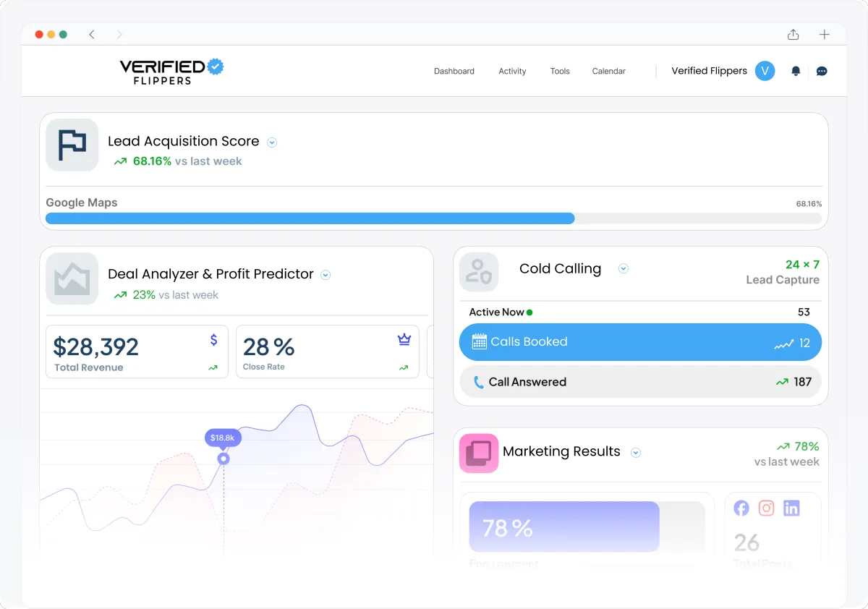868x609 pixels.
Task: Click the "Google Maps" label
Action: point(82,203)
